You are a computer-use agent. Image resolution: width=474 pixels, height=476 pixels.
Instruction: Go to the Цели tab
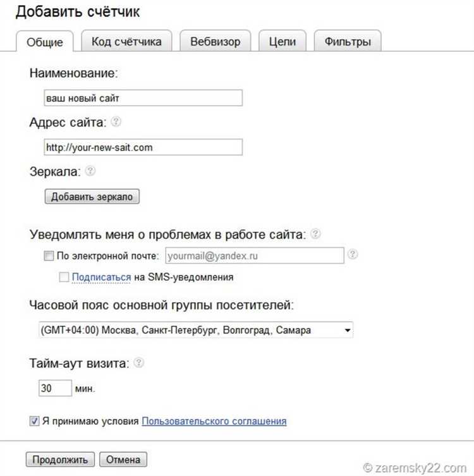click(283, 42)
